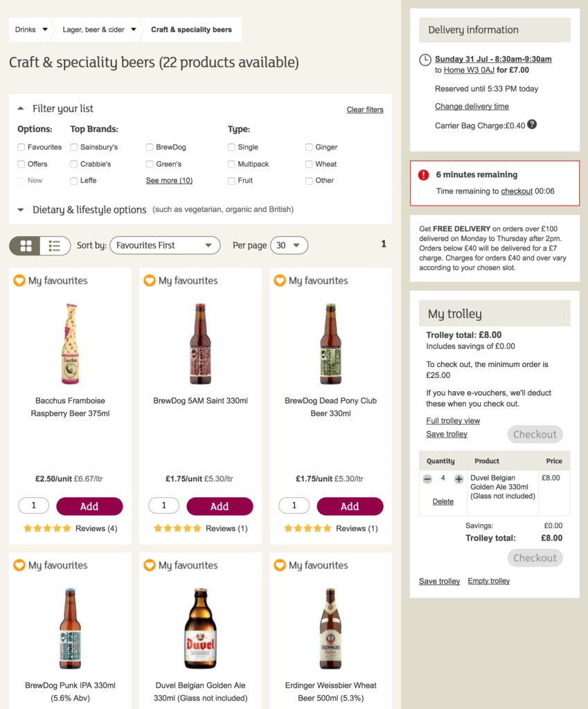Screen dimensions: 588x709
Task: Decrease Duvel quantity with minus icon
Action: click(427, 479)
